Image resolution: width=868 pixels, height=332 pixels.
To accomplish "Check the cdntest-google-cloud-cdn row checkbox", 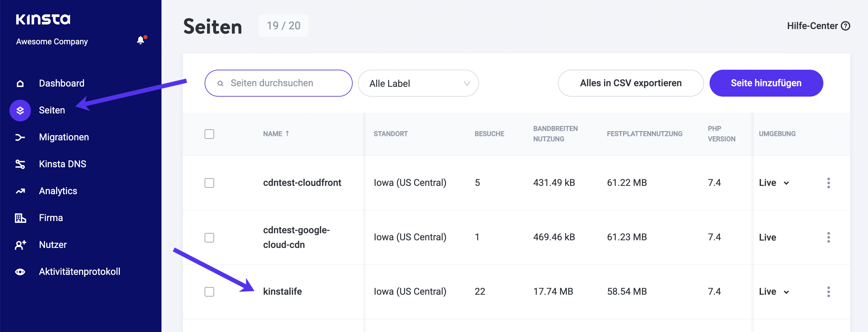I will (x=209, y=238).
